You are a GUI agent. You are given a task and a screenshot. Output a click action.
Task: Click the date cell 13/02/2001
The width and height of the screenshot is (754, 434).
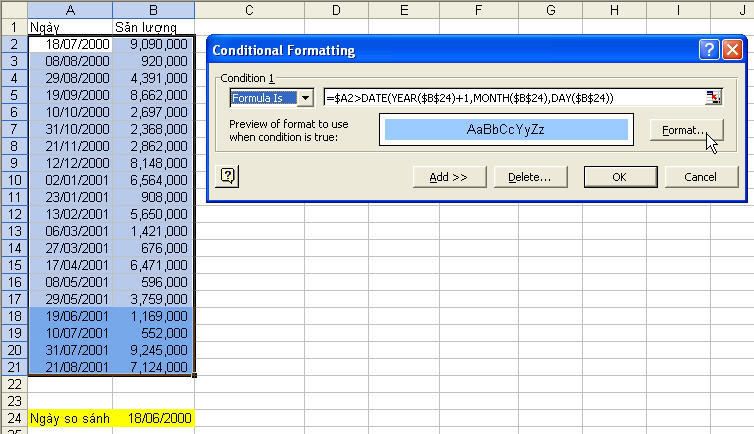(x=70, y=214)
